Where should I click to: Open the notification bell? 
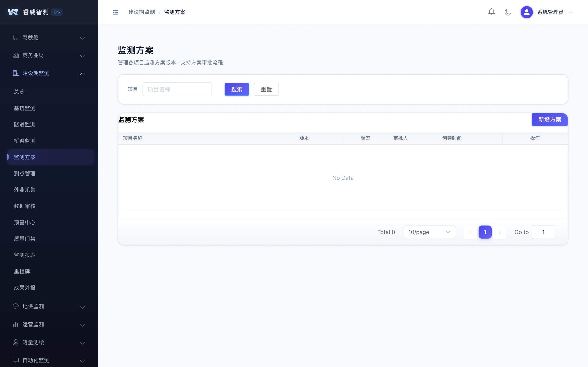tap(492, 12)
